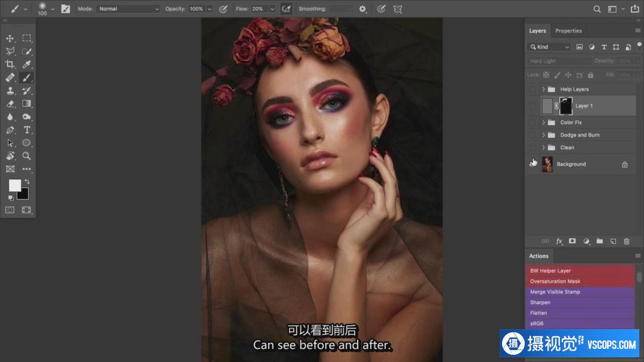Select the Path Selection tool
Viewport: 644px width, 362px height.
tap(10, 143)
